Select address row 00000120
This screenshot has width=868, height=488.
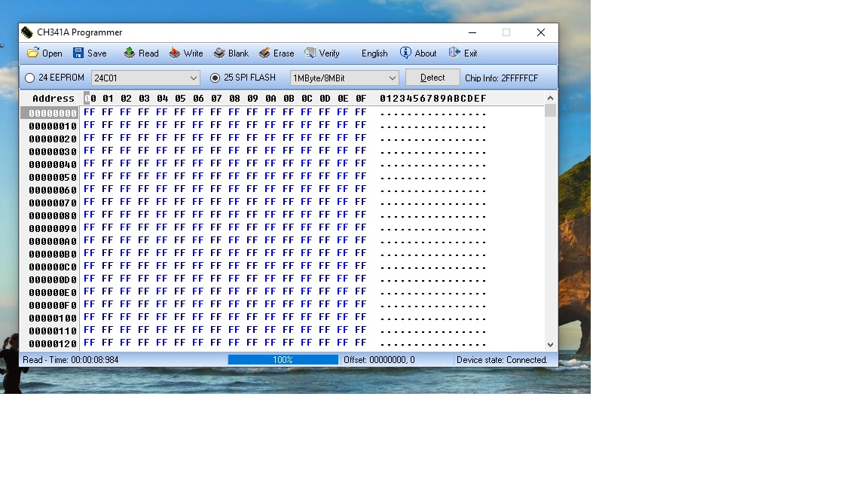53,343
